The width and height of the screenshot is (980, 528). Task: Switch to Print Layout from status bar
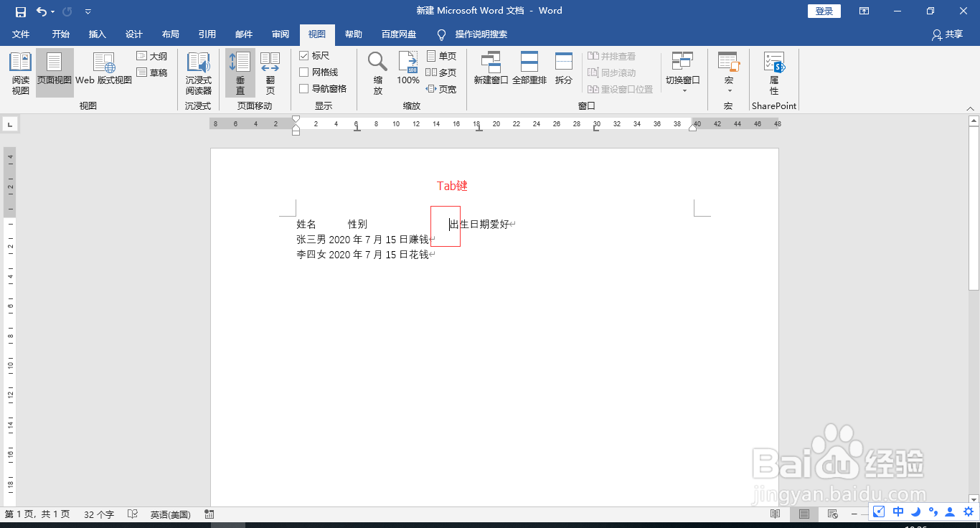click(x=804, y=514)
